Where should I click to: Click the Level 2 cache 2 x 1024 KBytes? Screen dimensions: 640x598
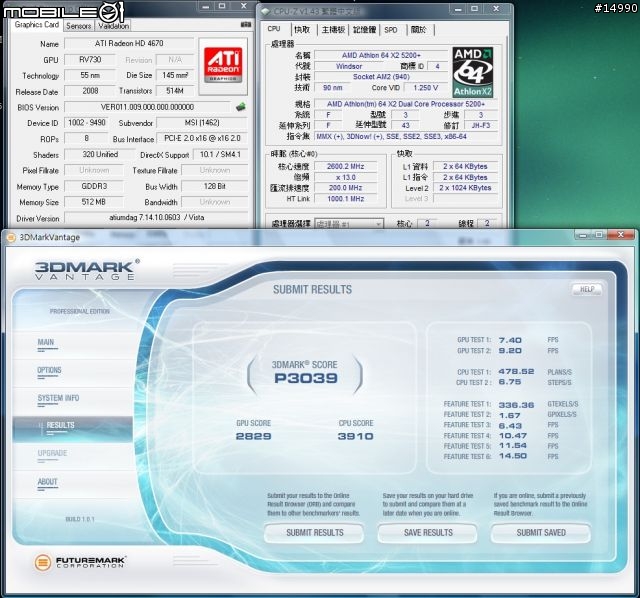[x=465, y=188]
